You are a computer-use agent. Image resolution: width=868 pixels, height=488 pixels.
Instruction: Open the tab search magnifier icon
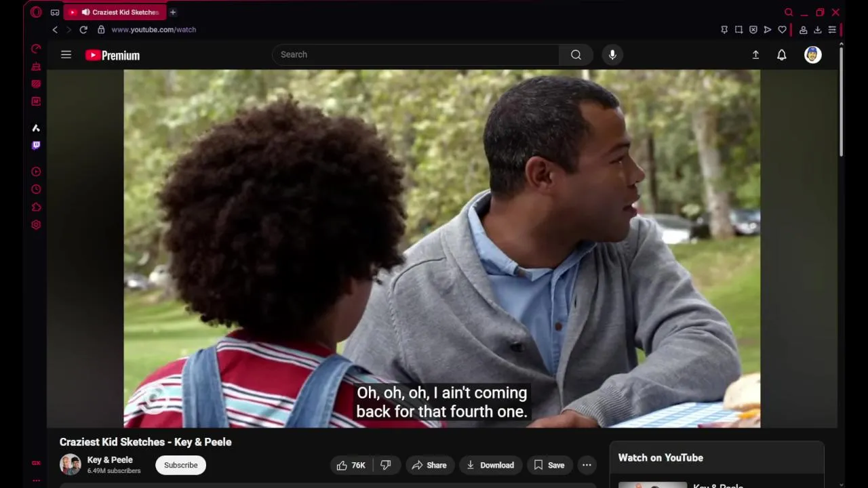point(789,12)
